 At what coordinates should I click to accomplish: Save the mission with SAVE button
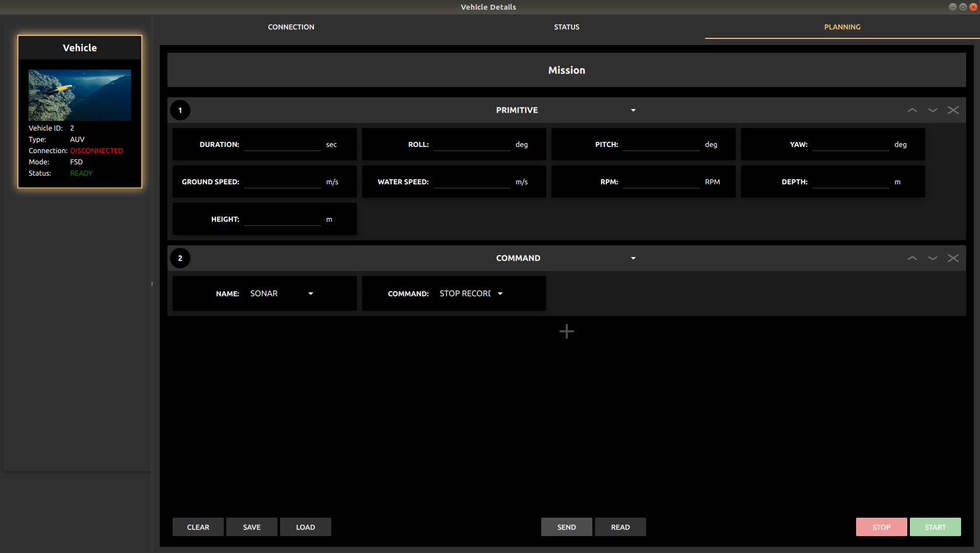[x=252, y=527]
